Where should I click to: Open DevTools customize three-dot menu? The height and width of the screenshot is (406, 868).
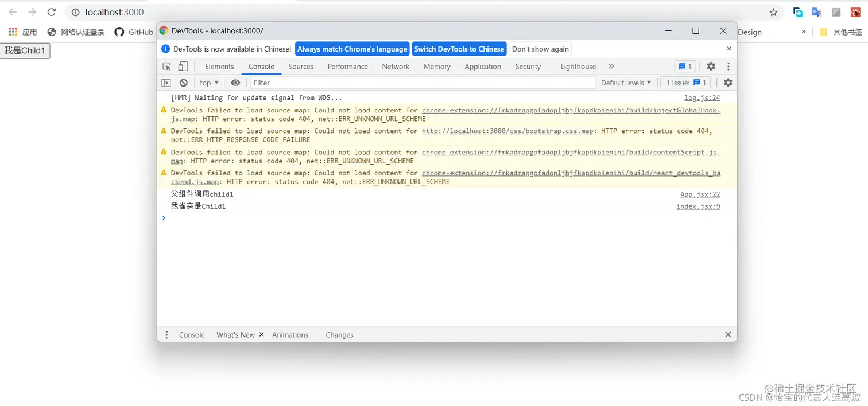point(728,67)
